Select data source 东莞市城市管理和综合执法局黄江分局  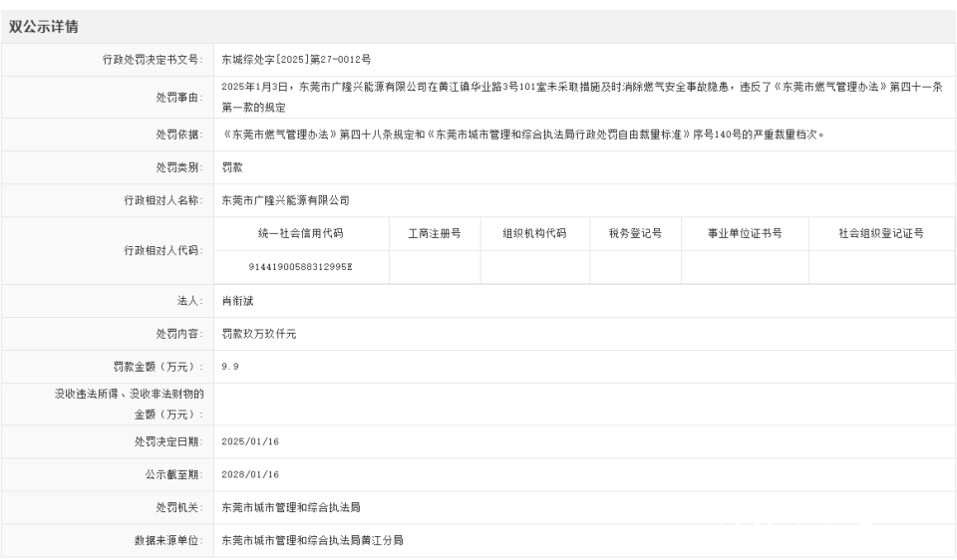(x=312, y=541)
